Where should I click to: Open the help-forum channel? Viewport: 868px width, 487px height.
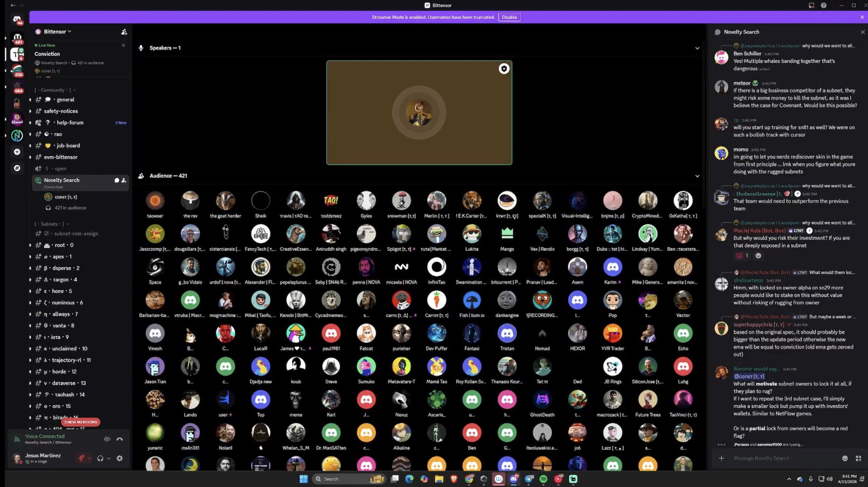click(70, 122)
